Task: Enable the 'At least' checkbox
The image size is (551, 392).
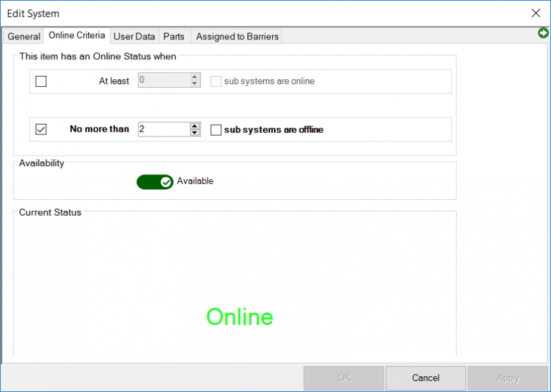Action: tap(41, 81)
